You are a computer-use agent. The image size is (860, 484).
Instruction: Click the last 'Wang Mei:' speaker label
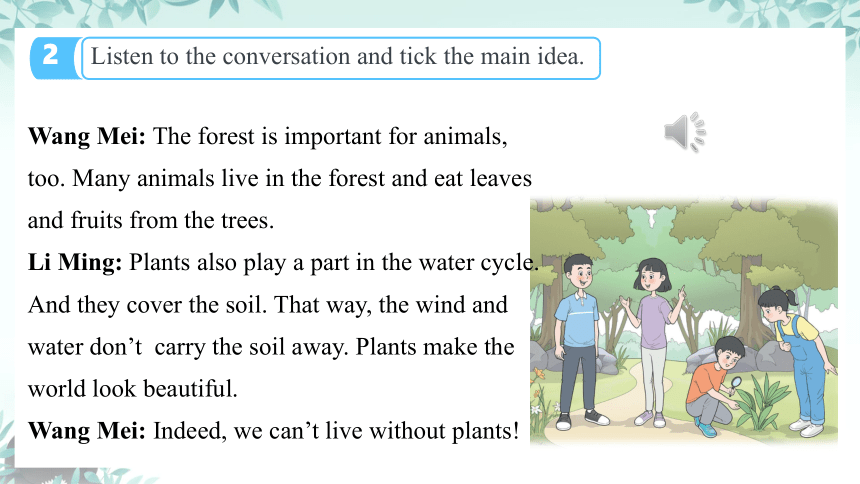pyautogui.click(x=87, y=431)
